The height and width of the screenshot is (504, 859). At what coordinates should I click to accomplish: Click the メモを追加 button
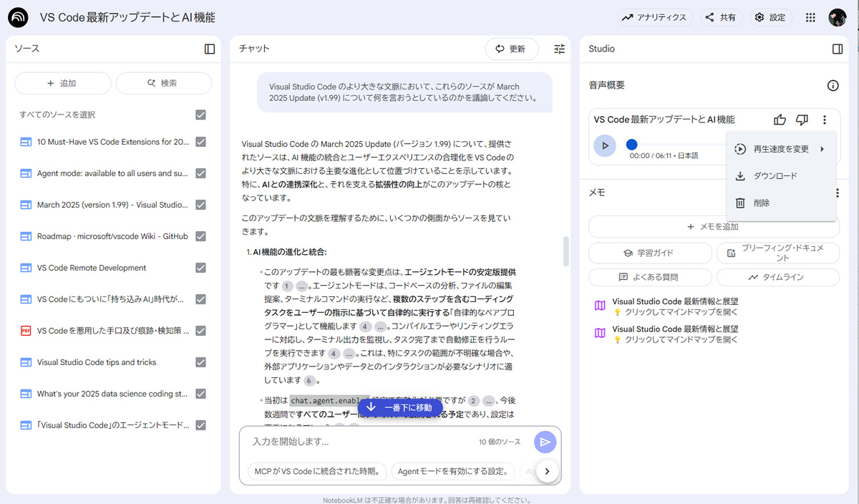coord(713,226)
